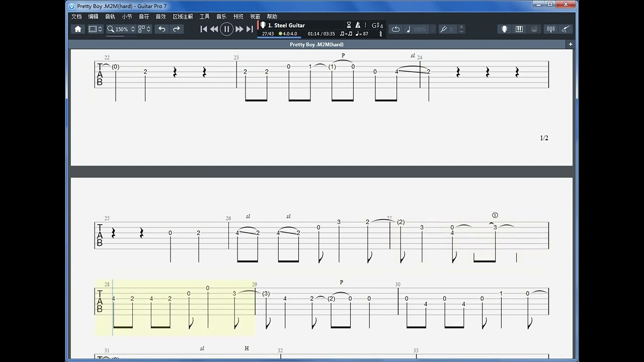The height and width of the screenshot is (362, 644).
Task: Open the 音乐 (Sound) menu
Action: point(221,17)
